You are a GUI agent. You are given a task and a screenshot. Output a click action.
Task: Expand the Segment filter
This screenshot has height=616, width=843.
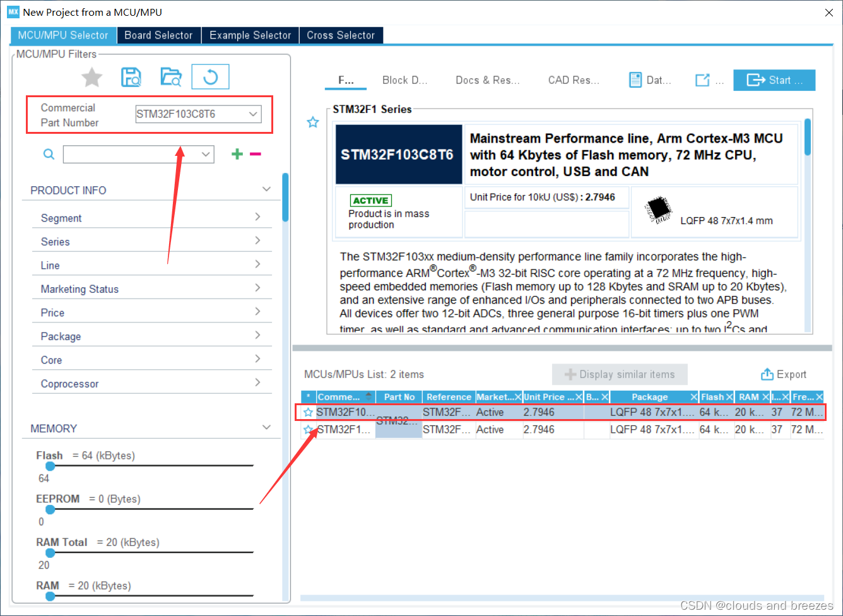(x=257, y=217)
